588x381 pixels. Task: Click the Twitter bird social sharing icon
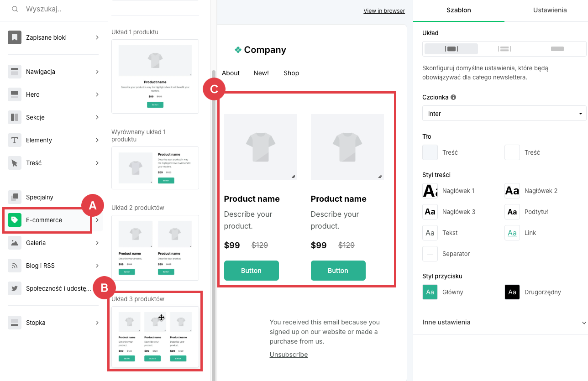point(15,288)
